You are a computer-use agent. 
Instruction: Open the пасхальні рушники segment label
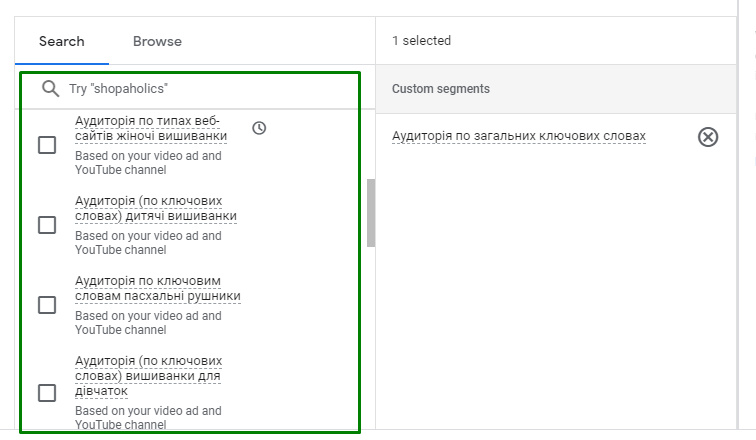(157, 288)
